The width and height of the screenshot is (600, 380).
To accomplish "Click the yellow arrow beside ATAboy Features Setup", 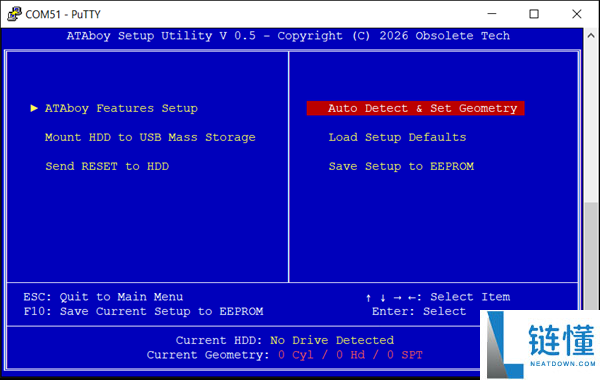I will tap(34, 108).
